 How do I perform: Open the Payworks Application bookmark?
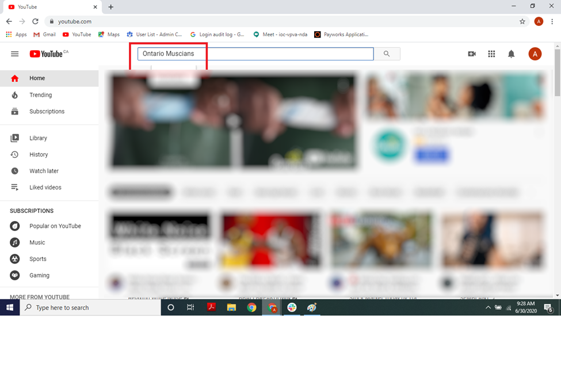coord(341,35)
